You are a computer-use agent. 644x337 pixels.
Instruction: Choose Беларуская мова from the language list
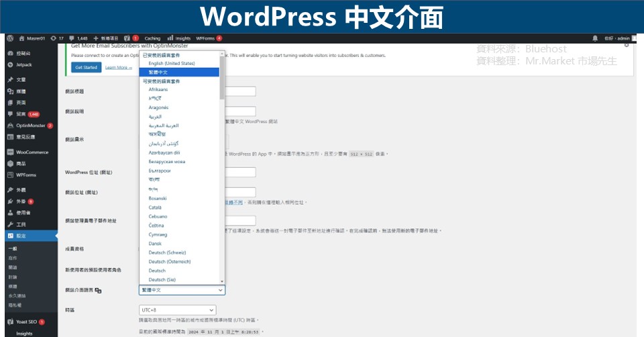(x=167, y=162)
